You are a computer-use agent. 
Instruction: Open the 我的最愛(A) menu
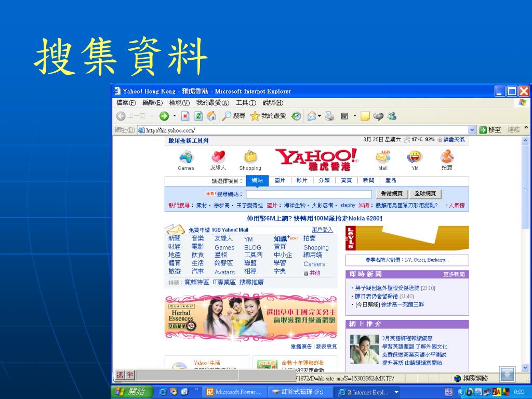(x=212, y=103)
